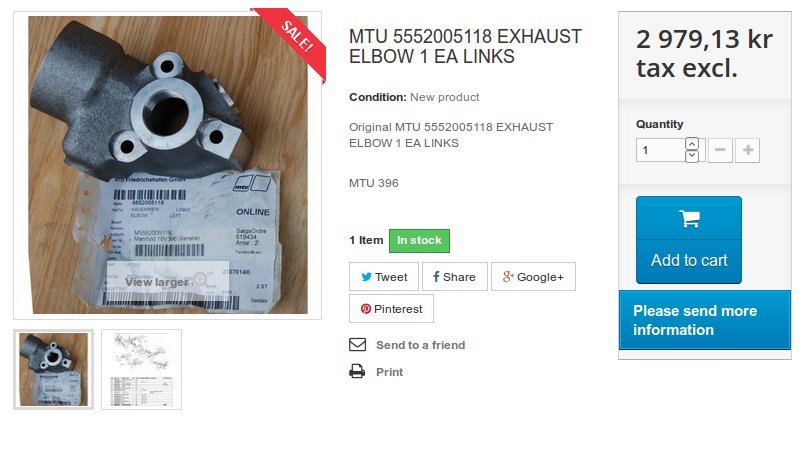810x458 pixels.
Task: Open Please send more information
Action: [x=705, y=320]
